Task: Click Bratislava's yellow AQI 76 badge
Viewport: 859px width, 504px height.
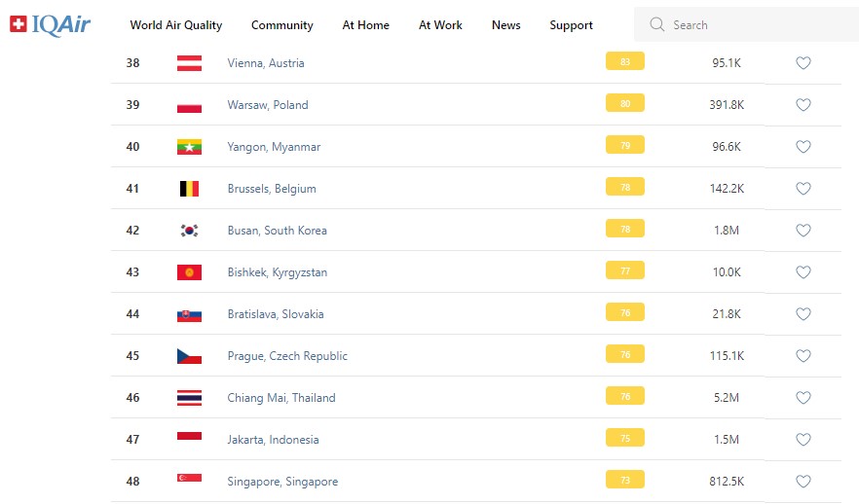Action: (x=624, y=313)
